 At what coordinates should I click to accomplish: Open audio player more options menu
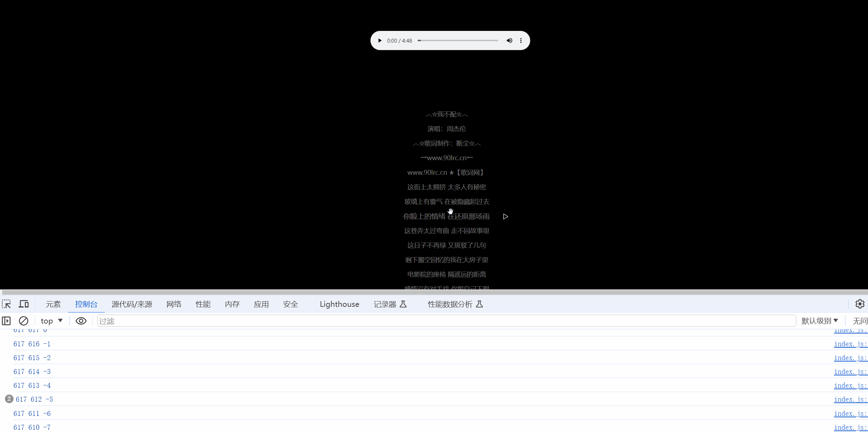coord(521,40)
